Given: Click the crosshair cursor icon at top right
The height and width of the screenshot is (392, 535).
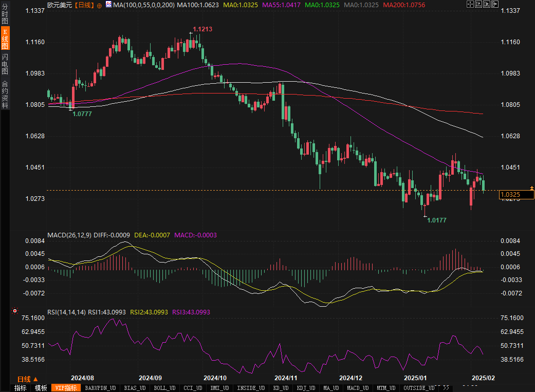Looking at the screenshot, I should click(470, 5).
